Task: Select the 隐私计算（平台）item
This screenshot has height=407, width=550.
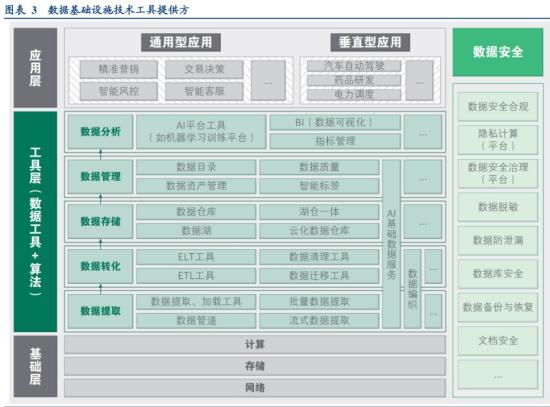Action: click(x=498, y=140)
